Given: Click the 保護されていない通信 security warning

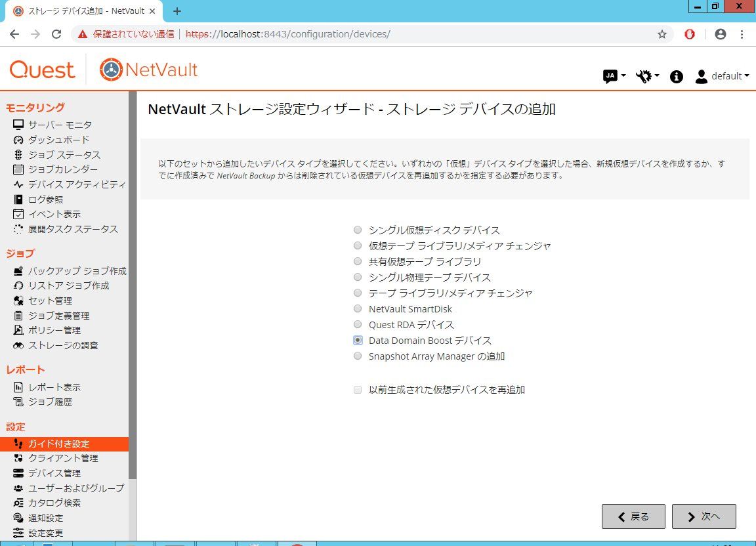Looking at the screenshot, I should [126, 34].
